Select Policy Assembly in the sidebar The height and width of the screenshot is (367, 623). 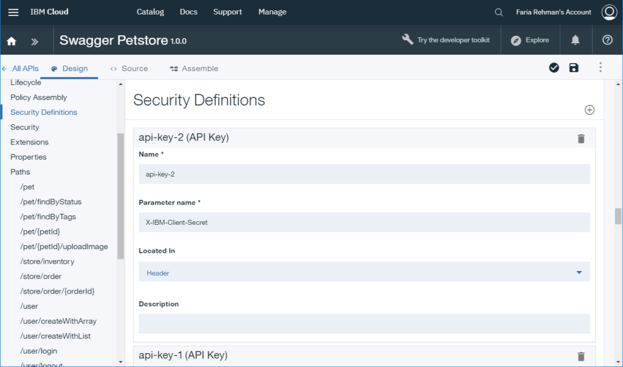coord(39,97)
